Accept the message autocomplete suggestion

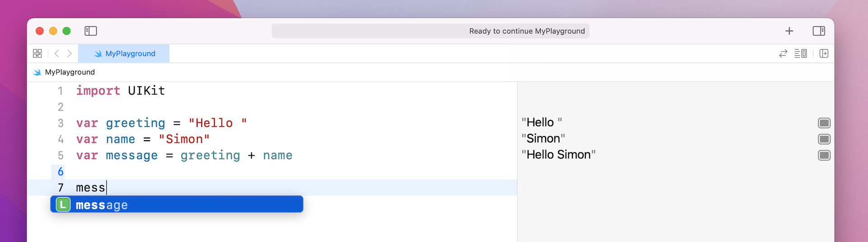[176, 204]
